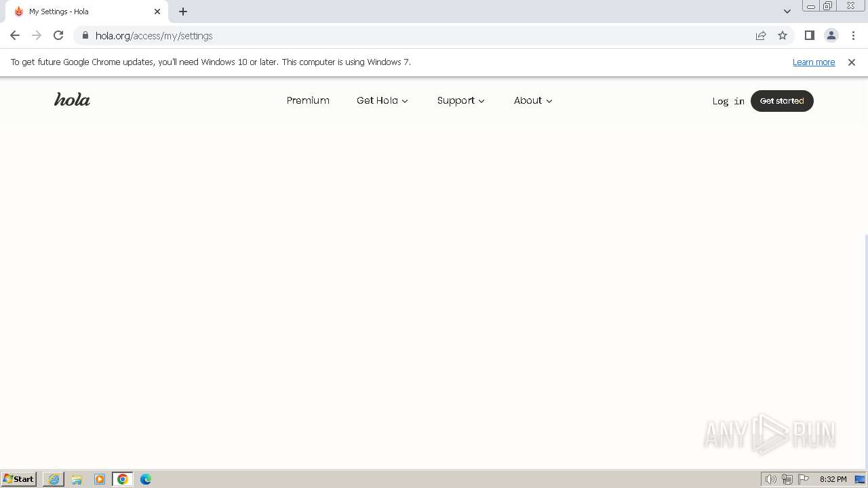Select the My Settings - Hola tab
The width and height of the screenshot is (868, 488).
point(87,12)
